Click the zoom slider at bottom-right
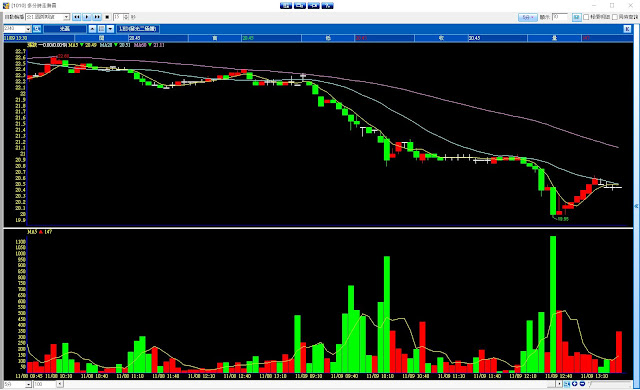This screenshot has height=390, width=640. pos(610,384)
